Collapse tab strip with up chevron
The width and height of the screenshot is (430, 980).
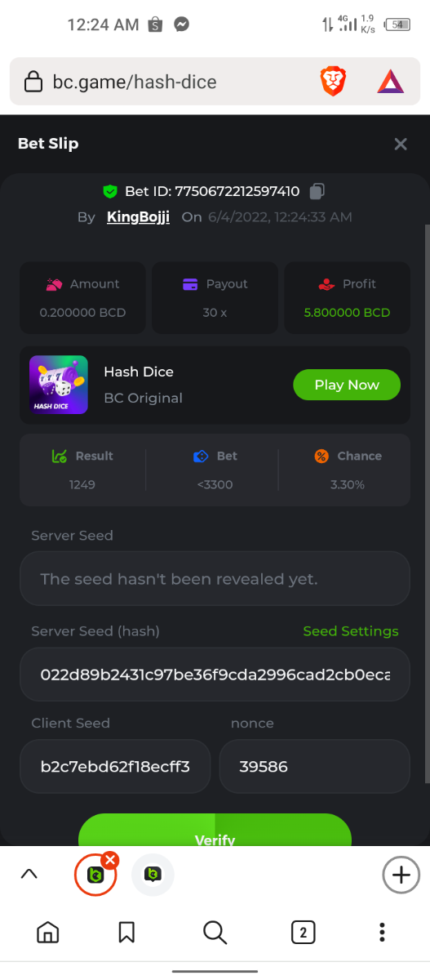(x=29, y=875)
